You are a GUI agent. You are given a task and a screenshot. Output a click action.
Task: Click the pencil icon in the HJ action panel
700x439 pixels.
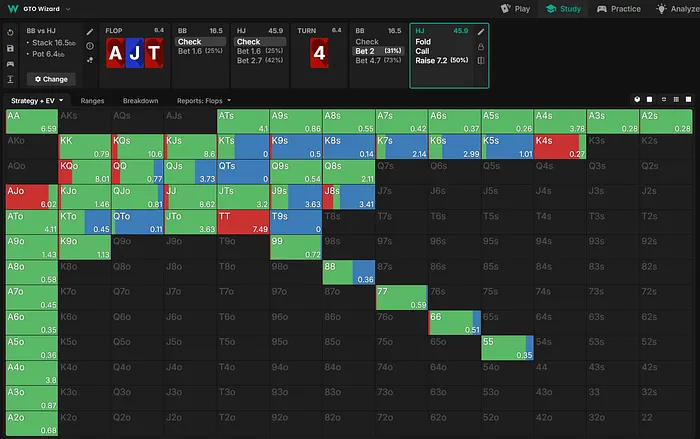coord(481,32)
